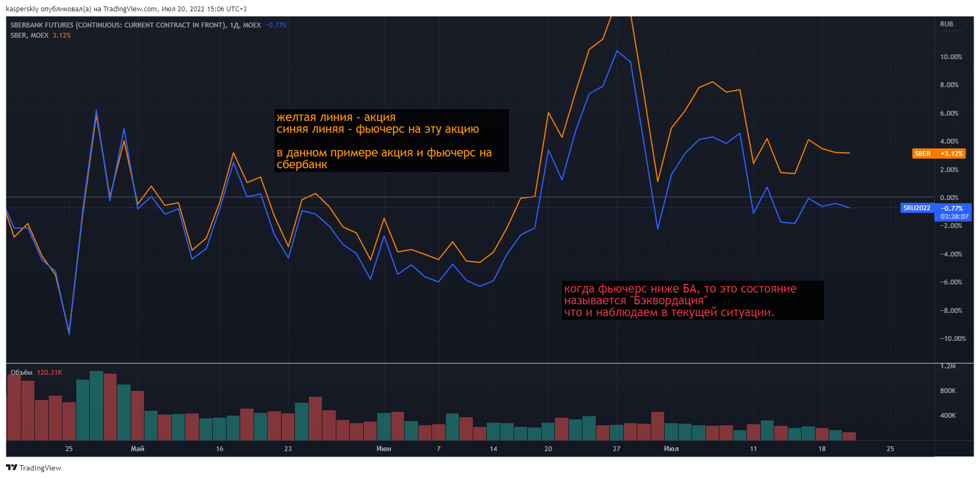This screenshot has width=980, height=478.
Task: Click the 25 date label before Май
Action: pos(69,449)
